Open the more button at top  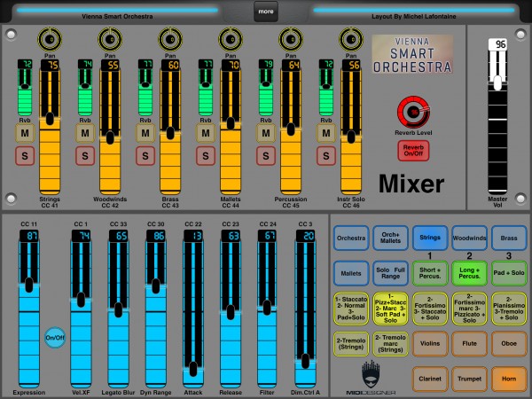(266, 12)
